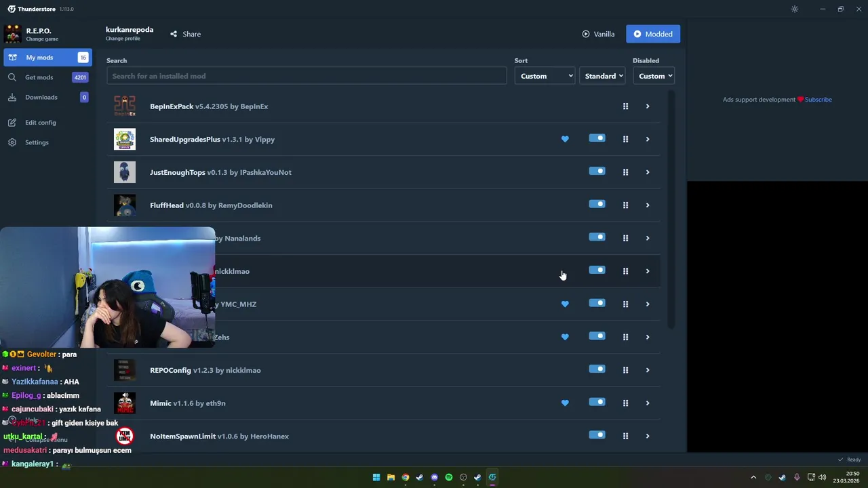Click the blue heart in the YMC_MHZ row
The height and width of the screenshot is (488, 868).
pyautogui.click(x=565, y=304)
